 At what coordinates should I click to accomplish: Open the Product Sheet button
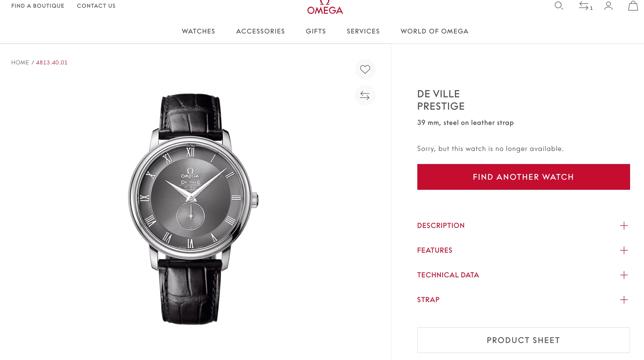[523, 340]
